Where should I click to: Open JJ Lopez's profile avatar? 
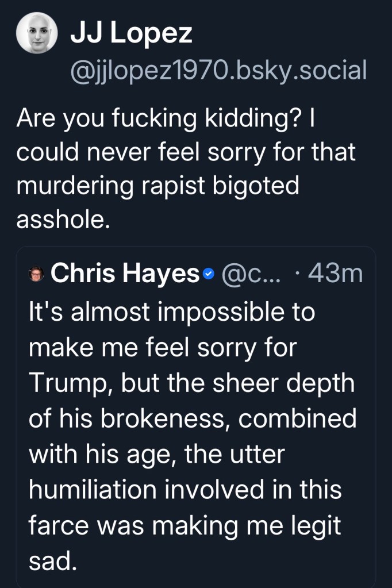(x=37, y=34)
